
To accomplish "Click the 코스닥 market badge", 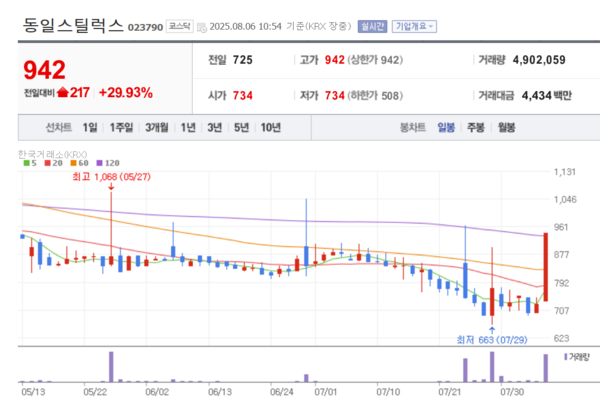I will click(x=179, y=26).
